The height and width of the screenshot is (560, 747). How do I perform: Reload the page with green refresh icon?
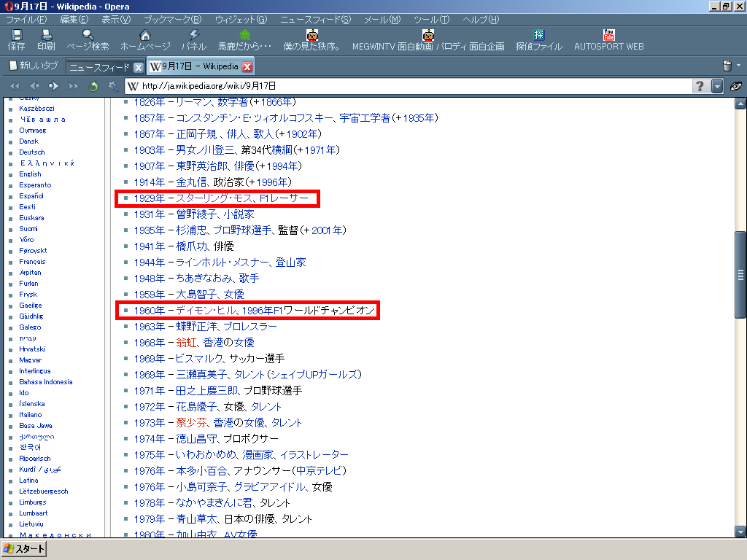(x=93, y=86)
